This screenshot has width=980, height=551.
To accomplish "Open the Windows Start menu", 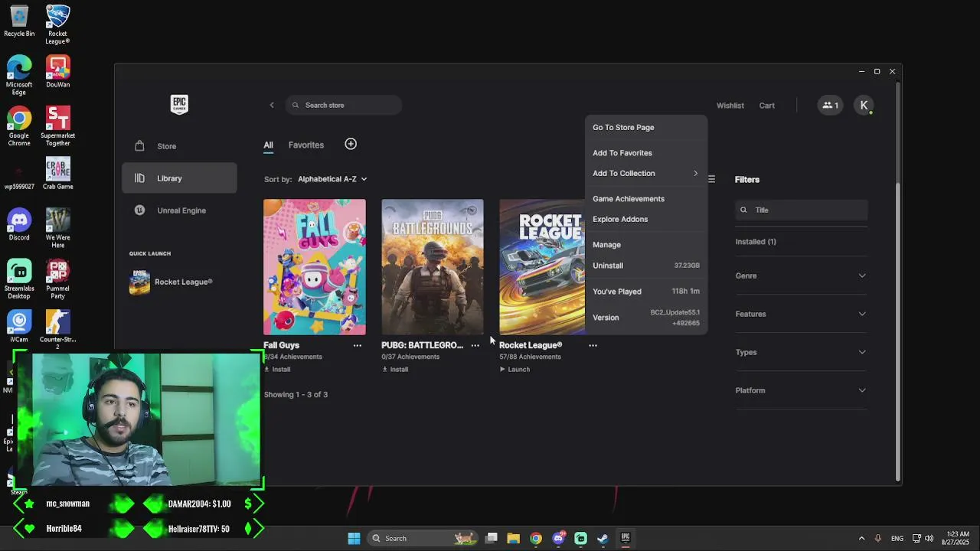I will click(354, 538).
